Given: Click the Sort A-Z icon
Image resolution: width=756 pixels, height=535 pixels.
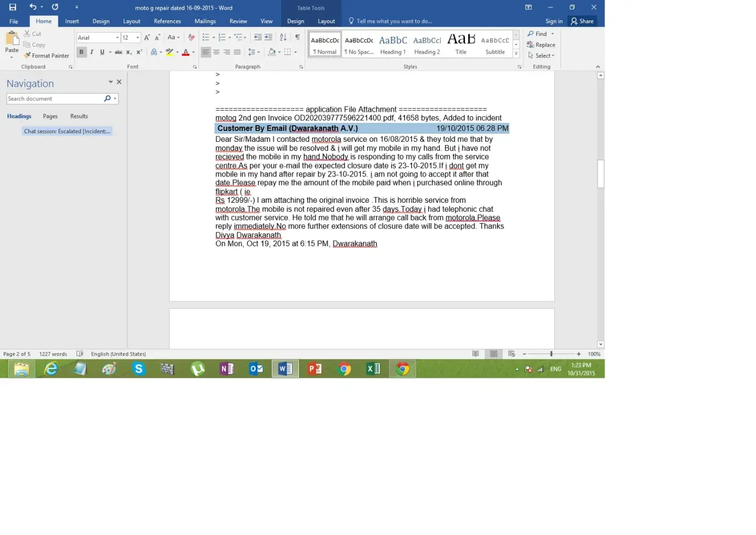Looking at the screenshot, I should tap(283, 37).
